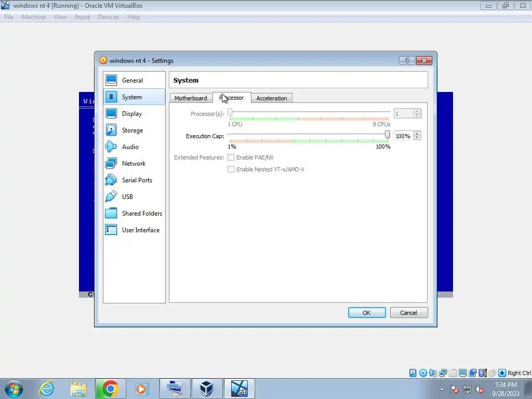The image size is (532, 399).
Task: Open the windows nt VM taskbar button
Action: click(x=239, y=389)
